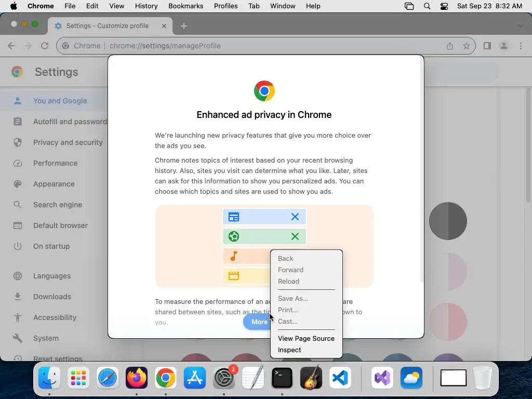Click the Chrome tab search chevron
The height and width of the screenshot is (399, 532).
[x=521, y=26]
